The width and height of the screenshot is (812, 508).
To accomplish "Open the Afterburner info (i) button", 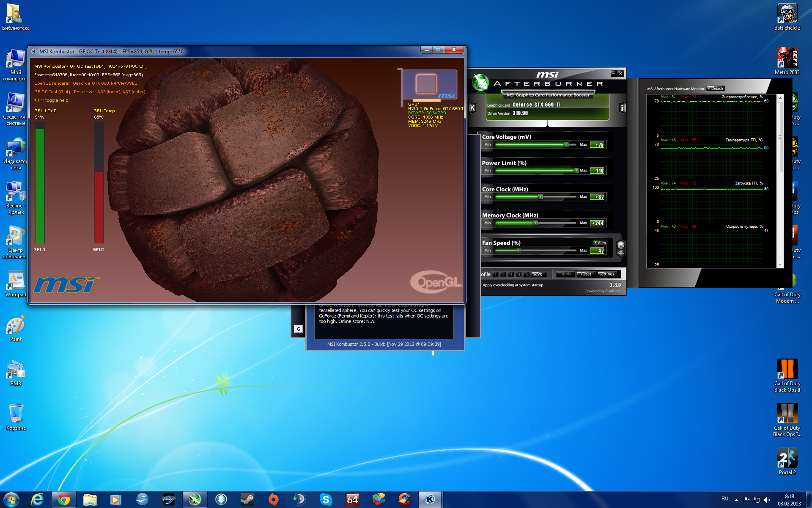I will (x=623, y=108).
